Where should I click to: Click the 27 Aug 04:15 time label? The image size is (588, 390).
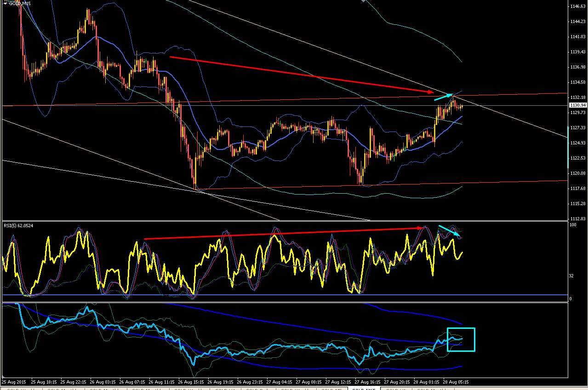pos(279,382)
